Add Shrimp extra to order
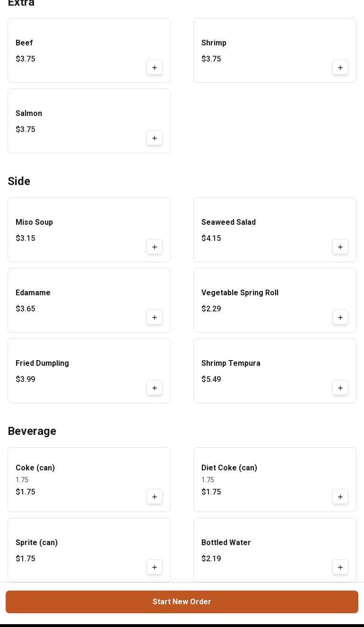Viewport: 364px width, 627px height. click(340, 68)
